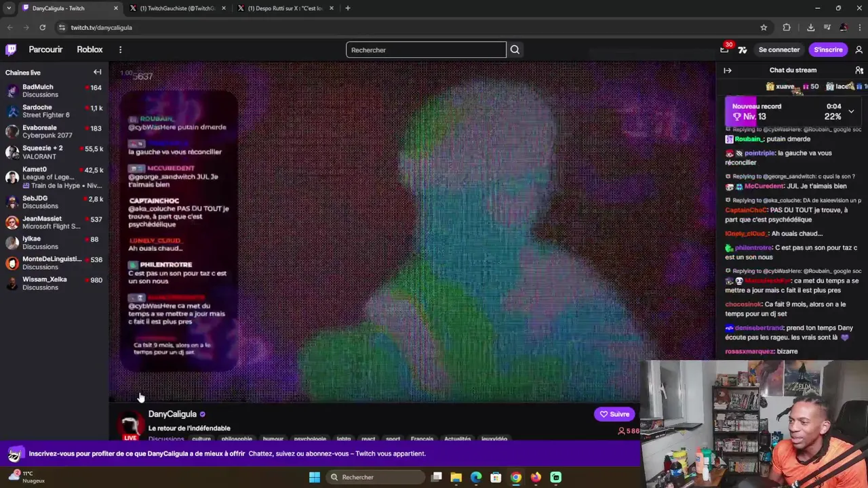Click S'inscrire signup button
Image resolution: width=868 pixels, height=488 pixels.
(828, 49)
